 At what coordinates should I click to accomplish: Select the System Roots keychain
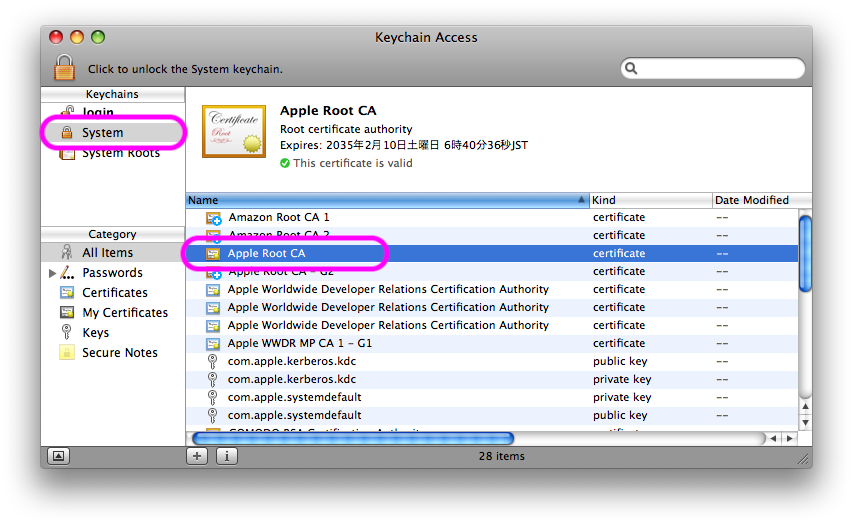pyautogui.click(x=120, y=153)
